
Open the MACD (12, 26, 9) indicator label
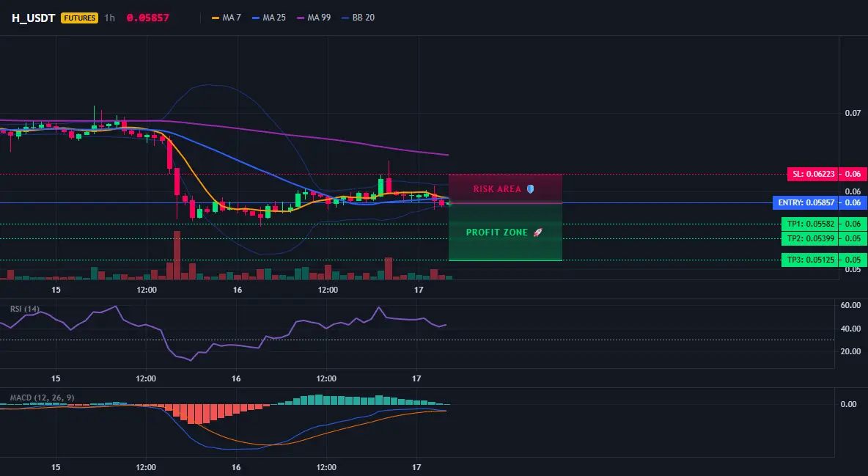[x=42, y=398]
